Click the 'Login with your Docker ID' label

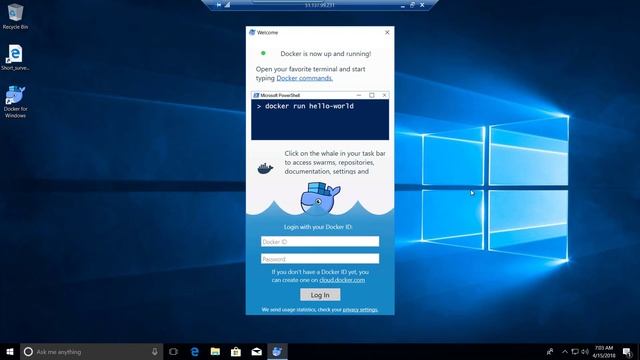318,227
